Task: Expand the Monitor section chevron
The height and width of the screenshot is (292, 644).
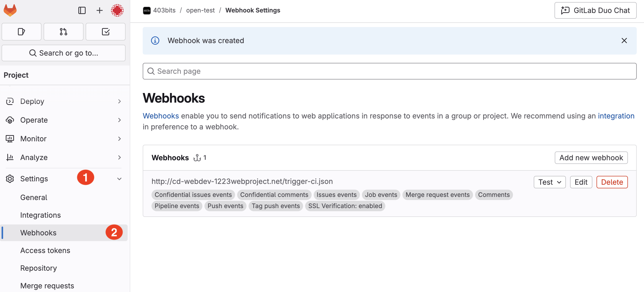Action: point(119,139)
